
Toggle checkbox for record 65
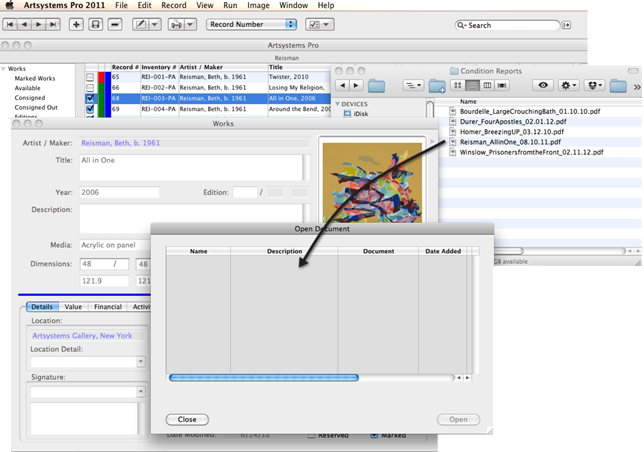point(90,76)
